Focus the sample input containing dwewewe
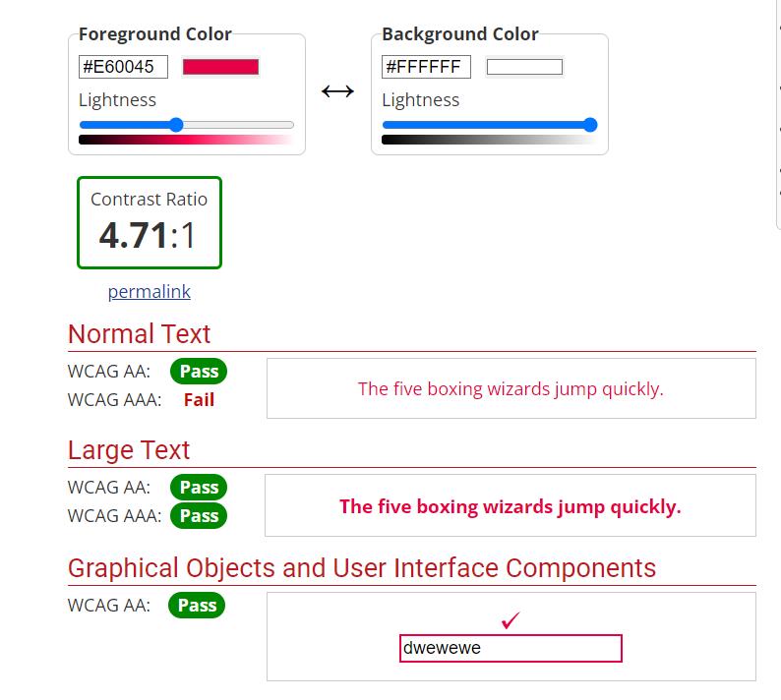This screenshot has height=700, width=781. [511, 649]
